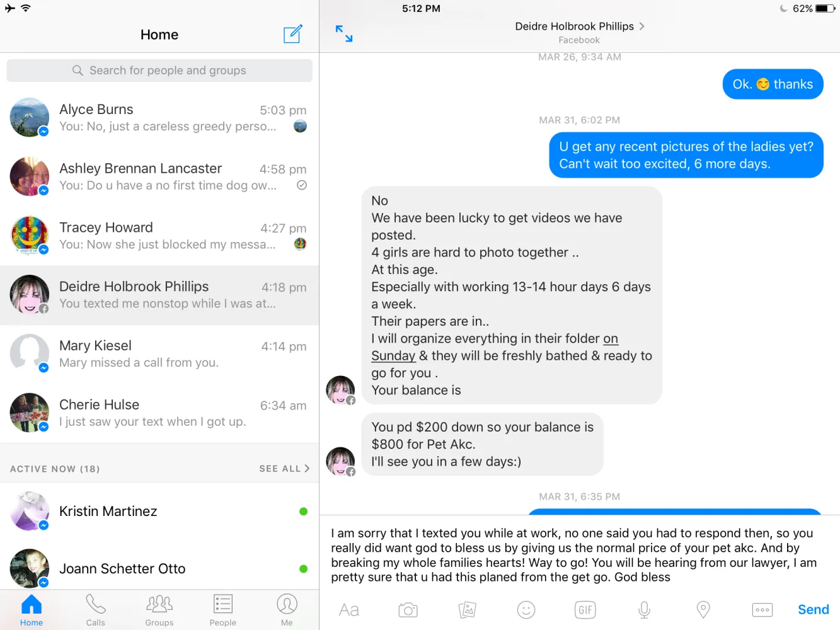
Task: Expand Active Now list with See All
Action: (284, 469)
